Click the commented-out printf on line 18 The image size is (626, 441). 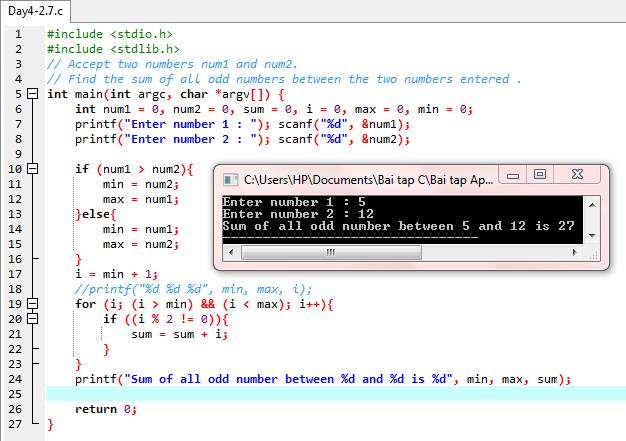click(x=193, y=289)
